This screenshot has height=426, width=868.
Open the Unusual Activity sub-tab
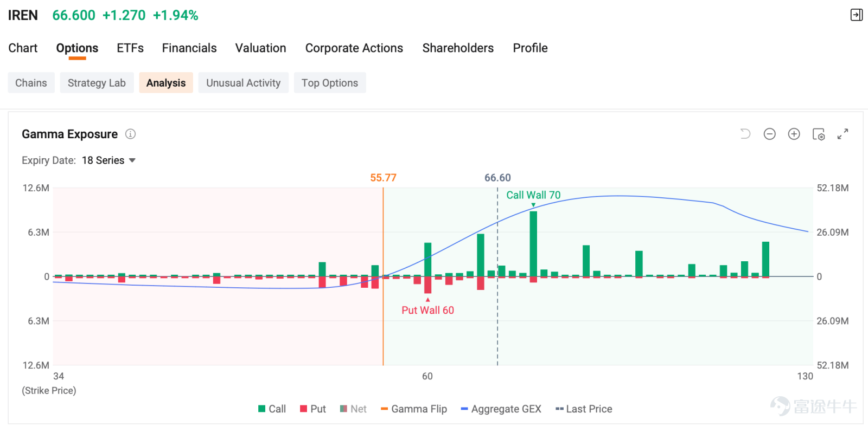pyautogui.click(x=244, y=83)
